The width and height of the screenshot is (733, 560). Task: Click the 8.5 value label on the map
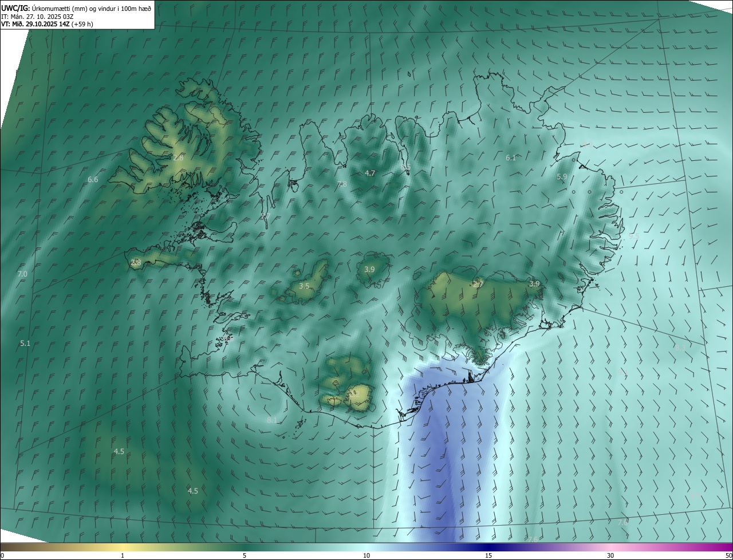pos(405,167)
